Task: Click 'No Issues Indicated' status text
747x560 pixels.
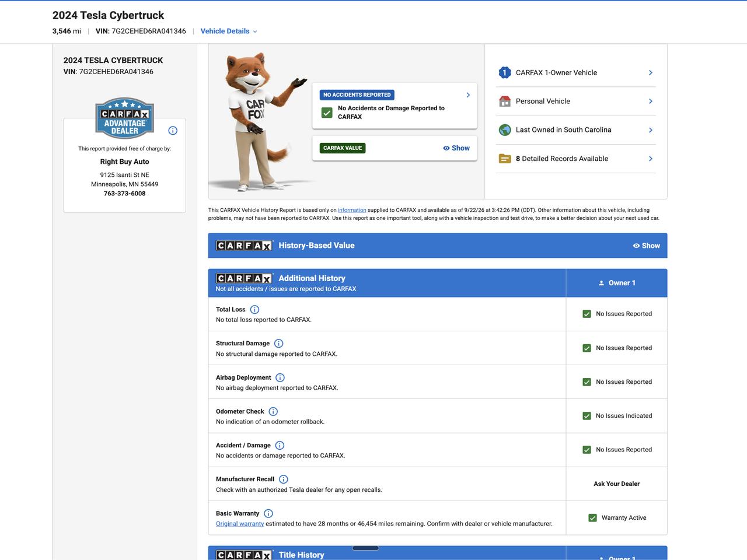Action: point(624,416)
